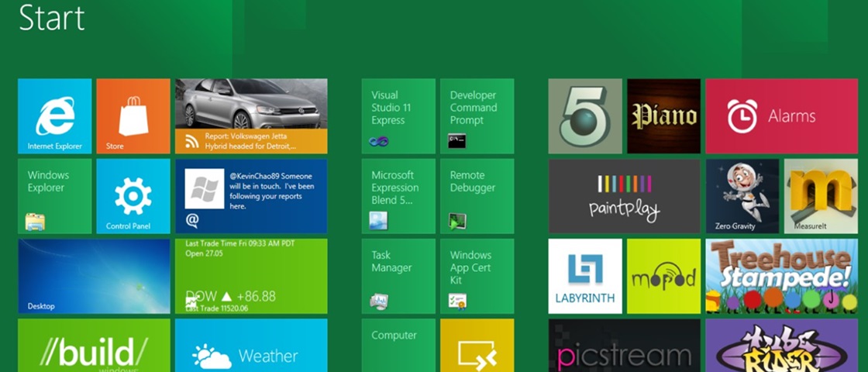Open the Control Panel tile
Image resolution: width=868 pixels, height=372 pixels.
click(x=133, y=197)
